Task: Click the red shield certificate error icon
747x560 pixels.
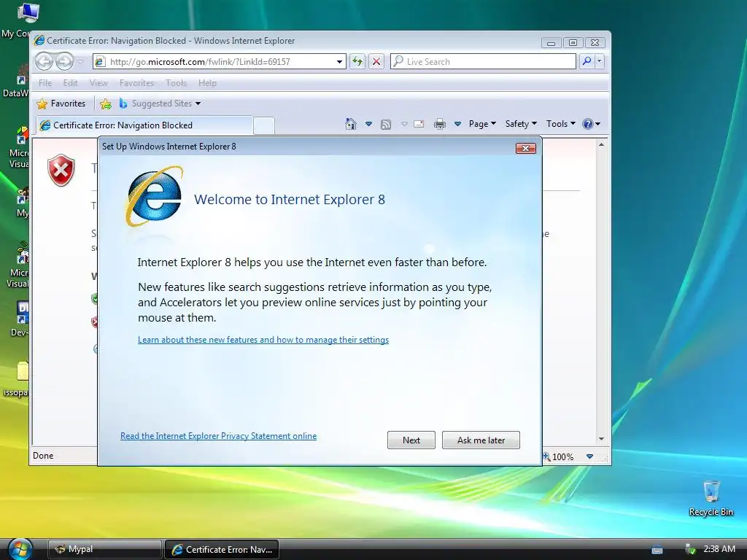Action: click(61, 170)
